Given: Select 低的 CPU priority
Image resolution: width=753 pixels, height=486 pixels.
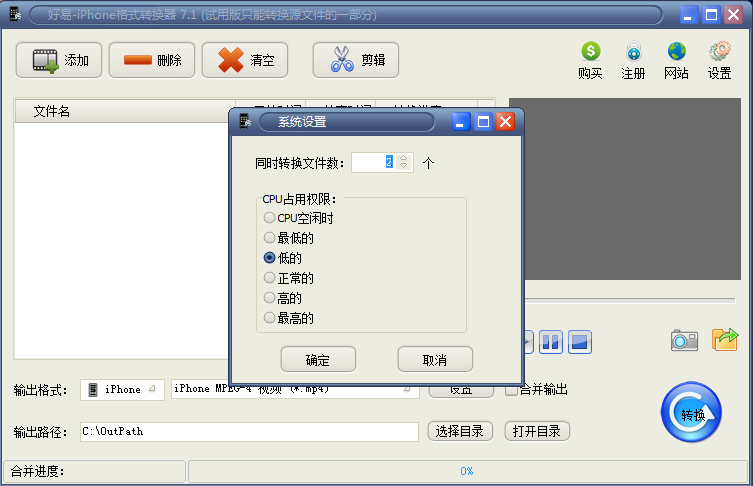Looking at the screenshot, I should pos(283,258).
